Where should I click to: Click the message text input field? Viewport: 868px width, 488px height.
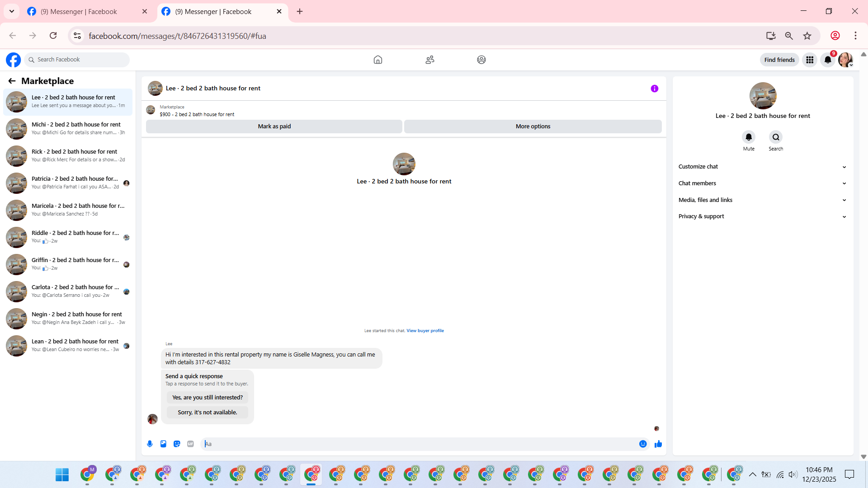pos(420,444)
